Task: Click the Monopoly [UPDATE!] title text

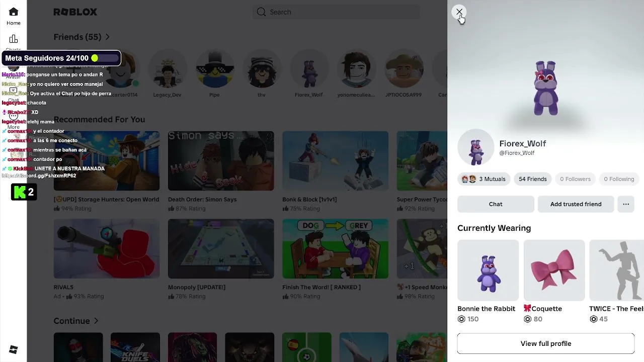Action: tap(197, 287)
